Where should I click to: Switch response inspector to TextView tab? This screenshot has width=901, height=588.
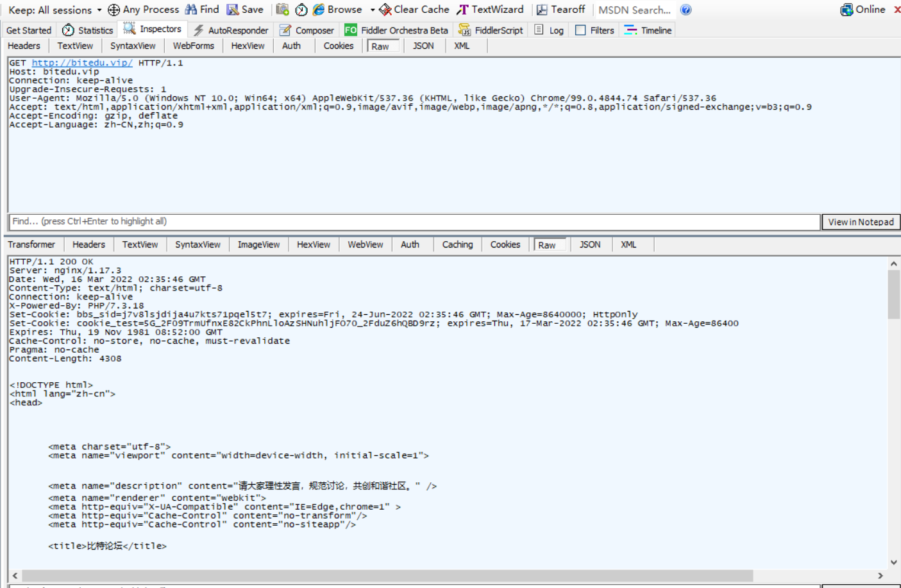point(140,245)
